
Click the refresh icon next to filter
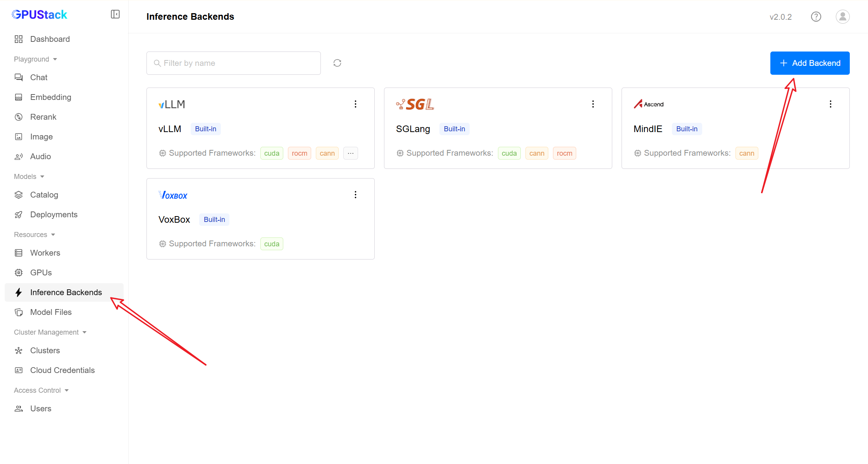[337, 63]
